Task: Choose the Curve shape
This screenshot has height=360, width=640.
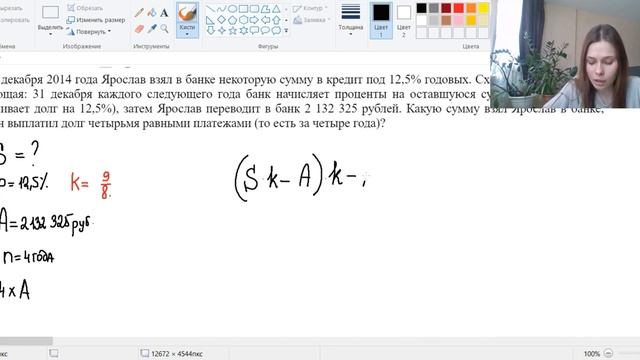Action: coord(221,9)
